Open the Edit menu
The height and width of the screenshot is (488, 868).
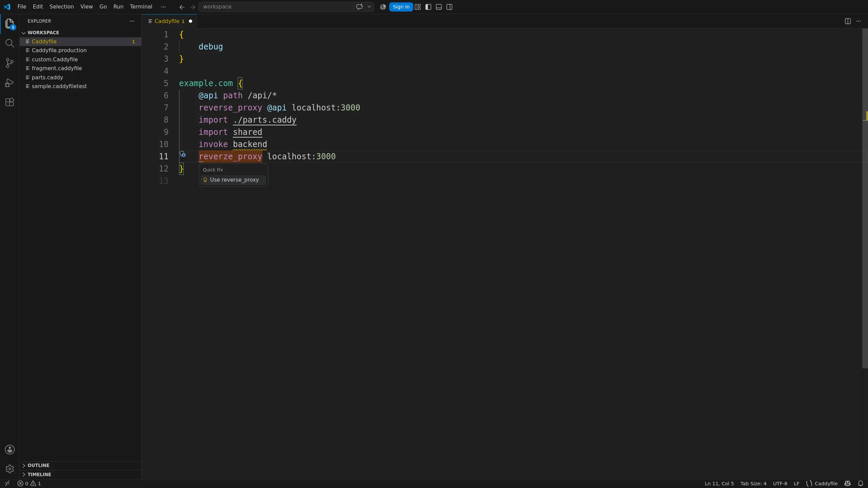(38, 7)
